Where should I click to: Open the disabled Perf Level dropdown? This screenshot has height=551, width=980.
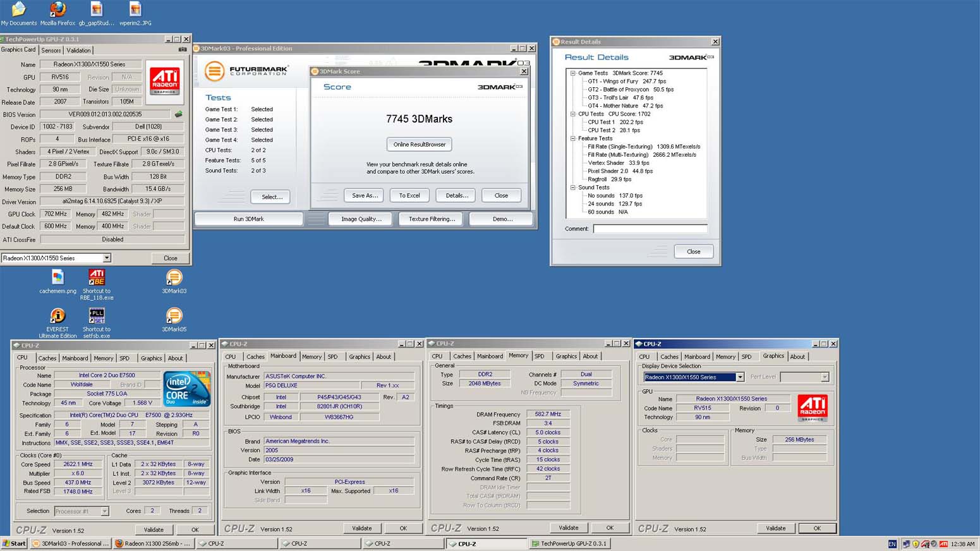[x=825, y=377]
